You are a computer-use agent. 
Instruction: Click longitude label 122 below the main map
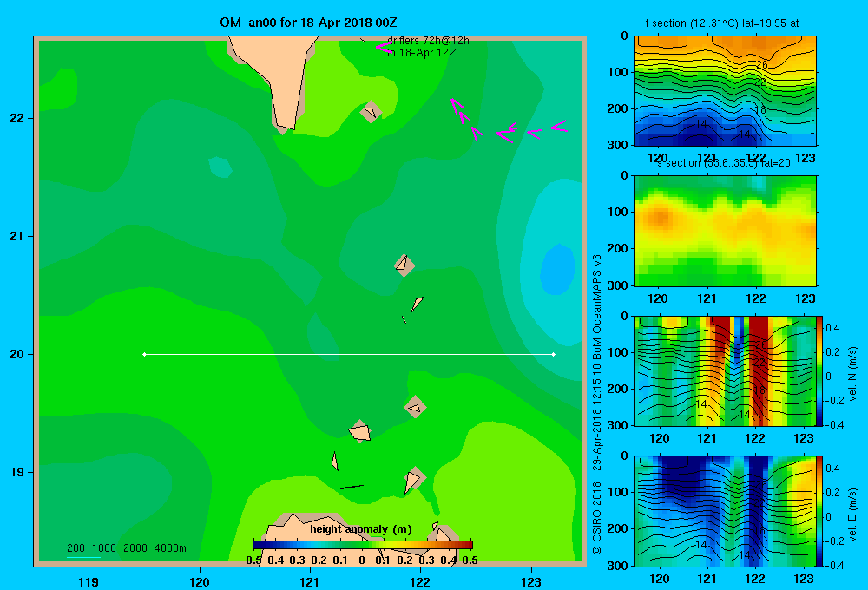(420, 581)
